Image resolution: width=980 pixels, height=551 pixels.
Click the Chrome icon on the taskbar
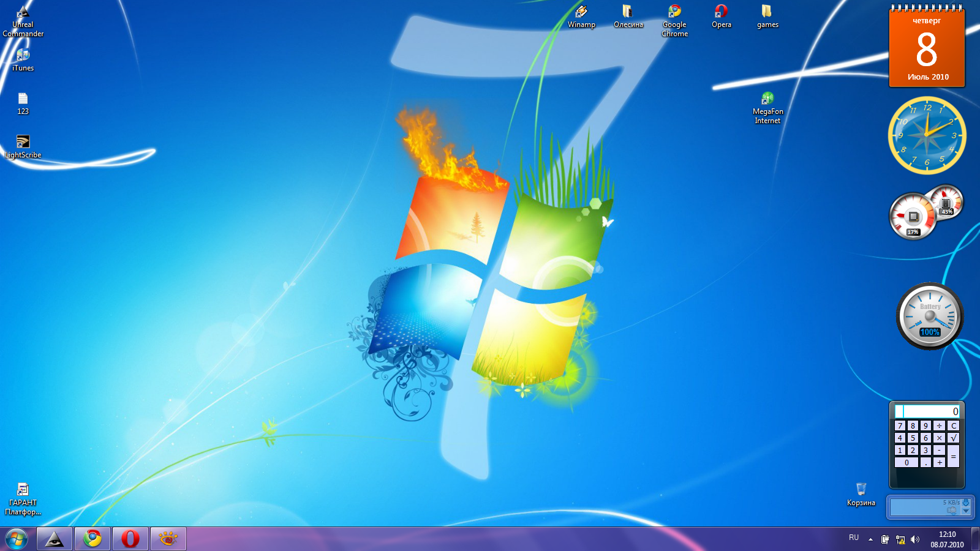point(92,539)
